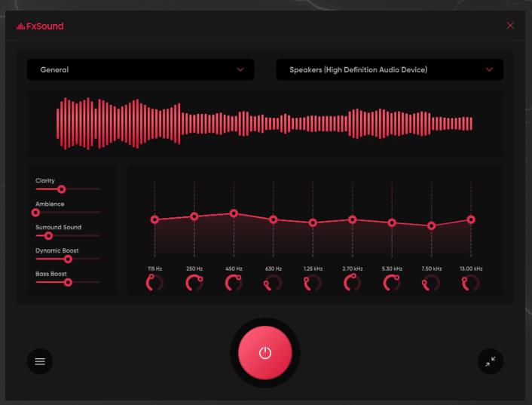This screenshot has width=532, height=405.
Task: Click the 250 Hz label
Action: [x=194, y=268]
